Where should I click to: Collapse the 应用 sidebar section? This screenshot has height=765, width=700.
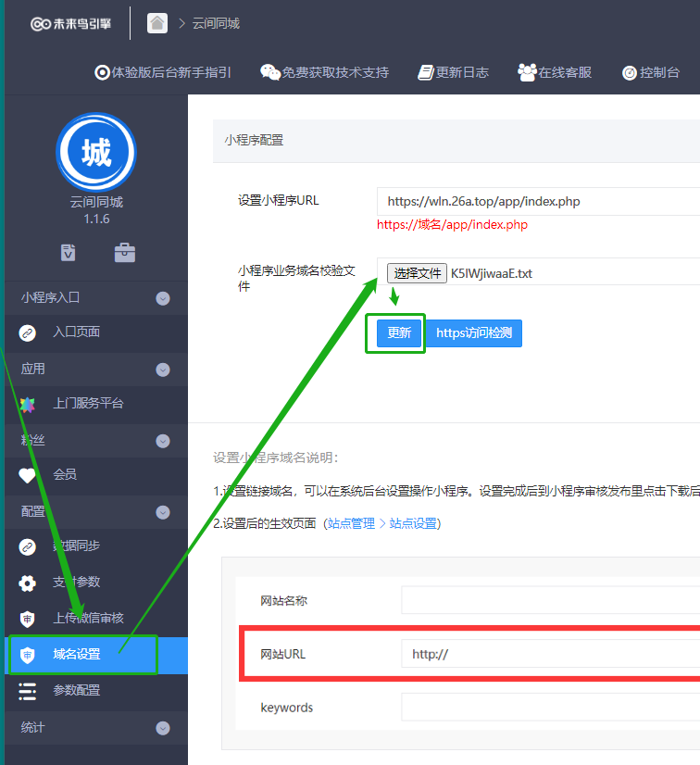click(163, 370)
